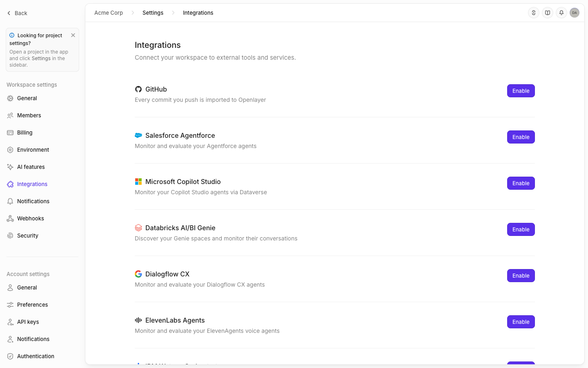Image resolution: width=588 pixels, height=368 pixels.
Task: Open Security settings
Action: [x=42, y=236]
